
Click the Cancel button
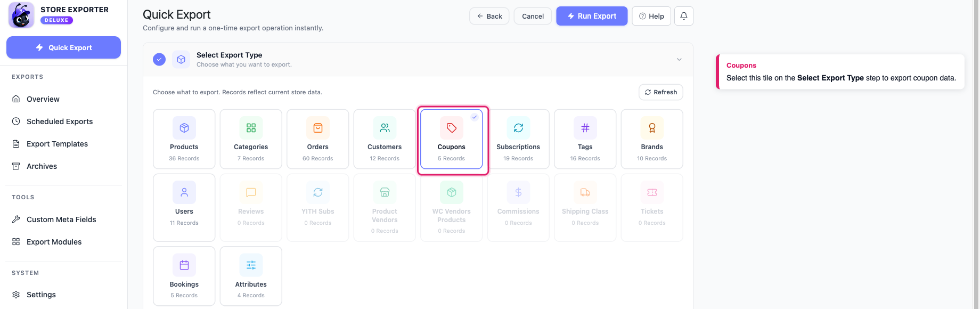(533, 16)
